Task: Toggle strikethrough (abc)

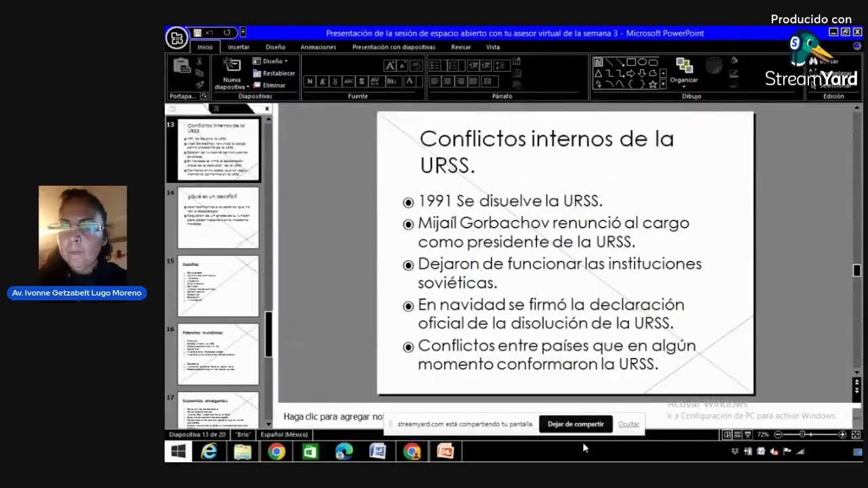Action: 349,81
